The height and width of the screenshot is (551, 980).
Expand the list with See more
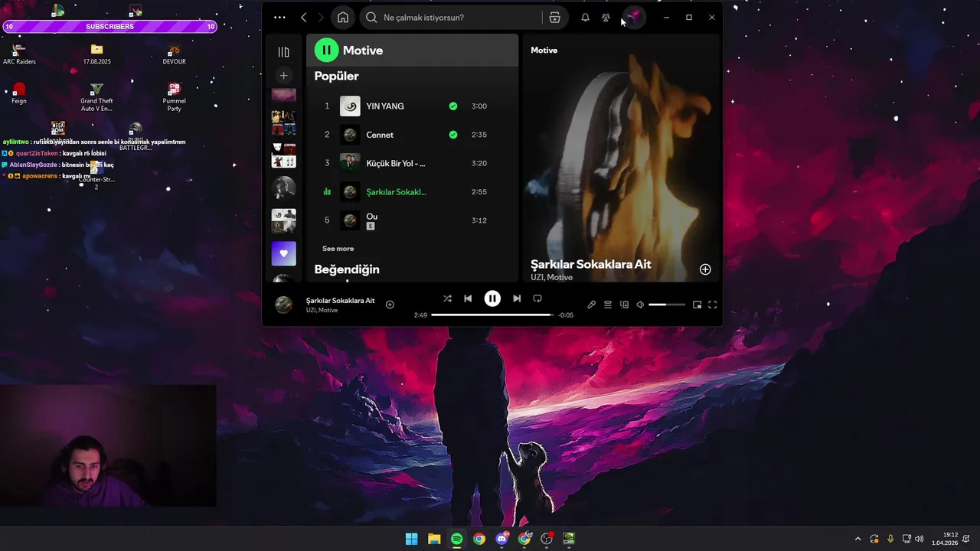coord(338,249)
